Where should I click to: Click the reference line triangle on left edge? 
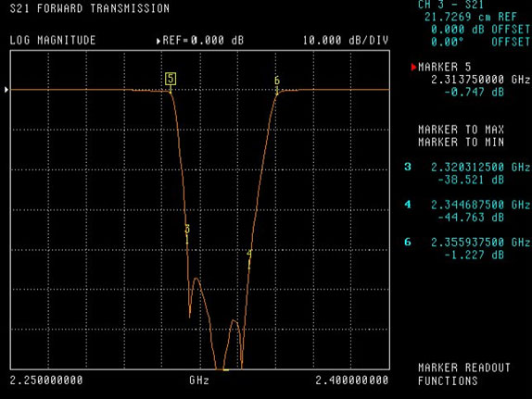[x=6, y=90]
